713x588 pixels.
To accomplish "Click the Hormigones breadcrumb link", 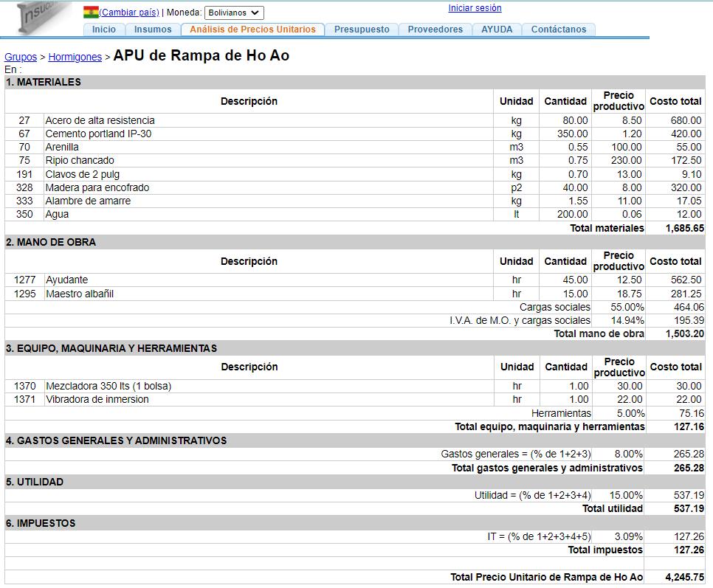I will point(75,57).
